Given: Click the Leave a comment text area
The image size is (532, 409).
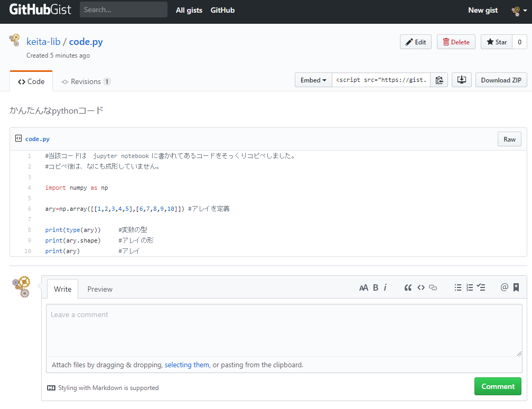Looking at the screenshot, I should click(284, 330).
